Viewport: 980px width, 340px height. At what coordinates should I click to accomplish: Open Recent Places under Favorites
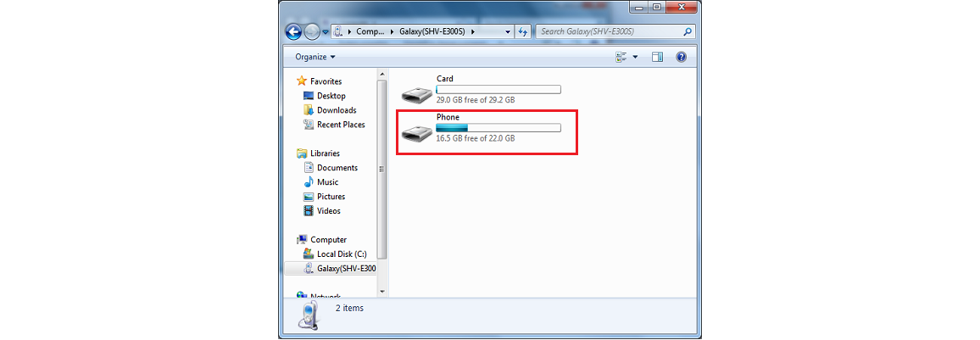click(x=342, y=125)
